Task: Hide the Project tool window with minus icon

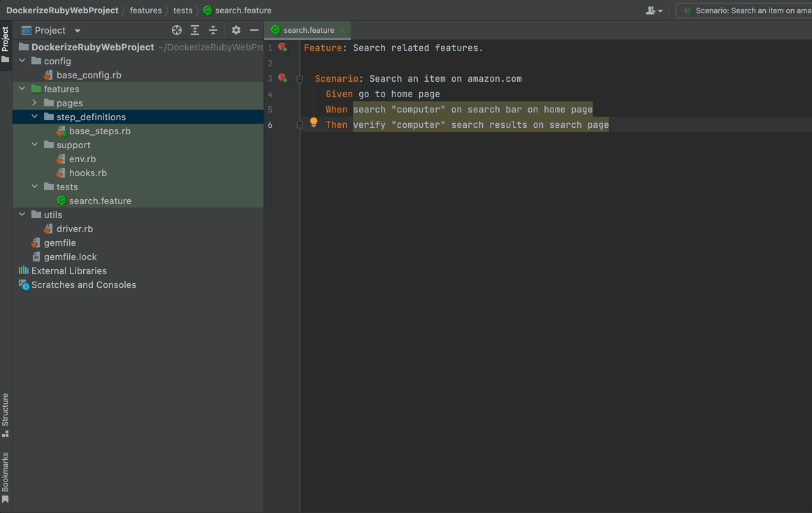Action: click(x=254, y=30)
